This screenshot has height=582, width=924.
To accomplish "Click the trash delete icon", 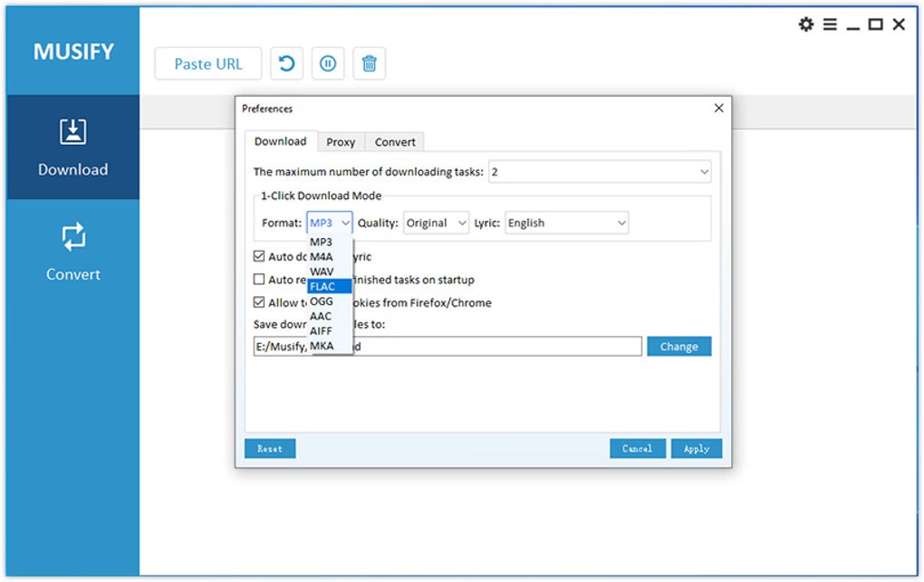I will coord(370,63).
